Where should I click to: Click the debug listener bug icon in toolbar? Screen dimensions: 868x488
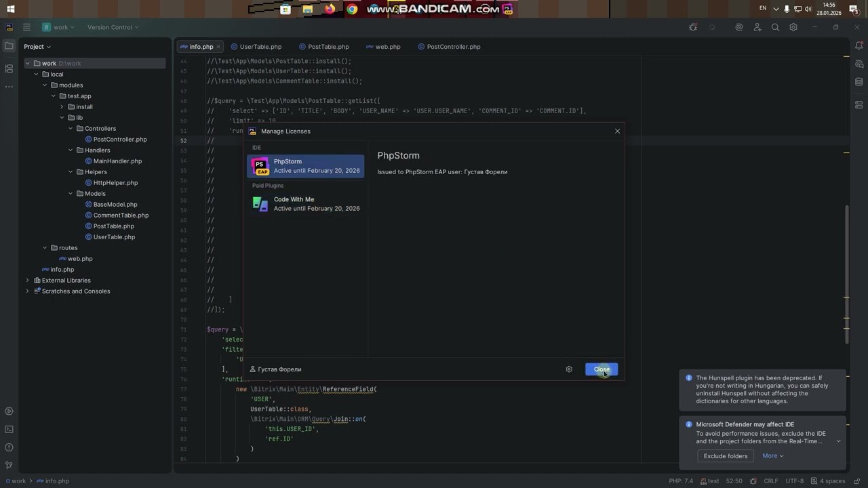tap(693, 27)
